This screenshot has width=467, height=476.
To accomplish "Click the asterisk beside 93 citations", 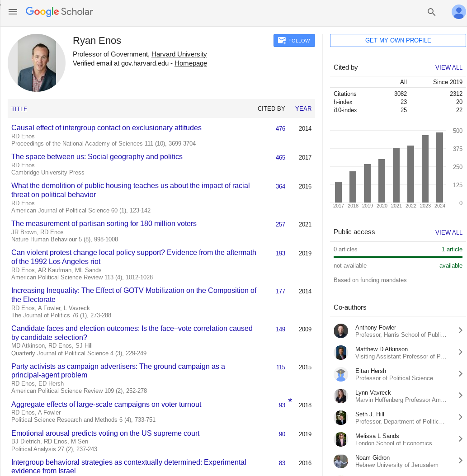I will point(290,401).
